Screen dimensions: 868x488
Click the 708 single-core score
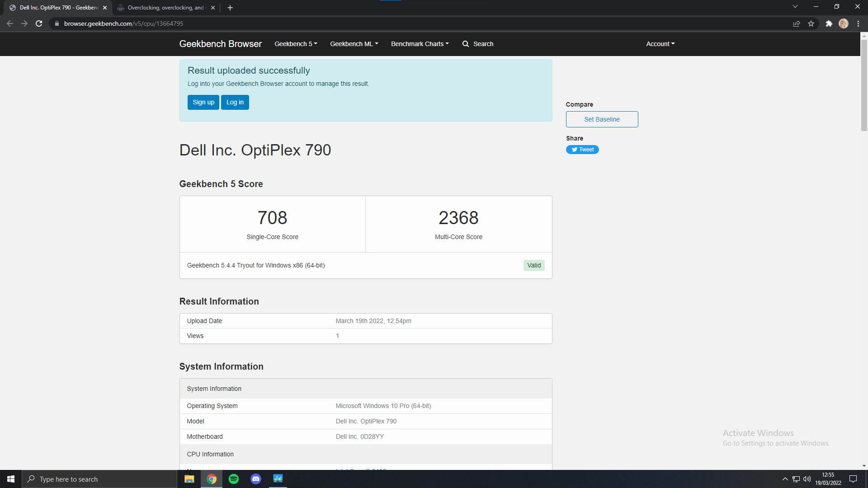tap(272, 218)
